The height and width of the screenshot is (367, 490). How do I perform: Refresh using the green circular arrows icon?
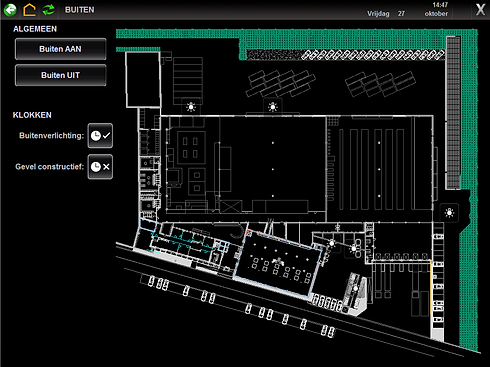[49, 10]
